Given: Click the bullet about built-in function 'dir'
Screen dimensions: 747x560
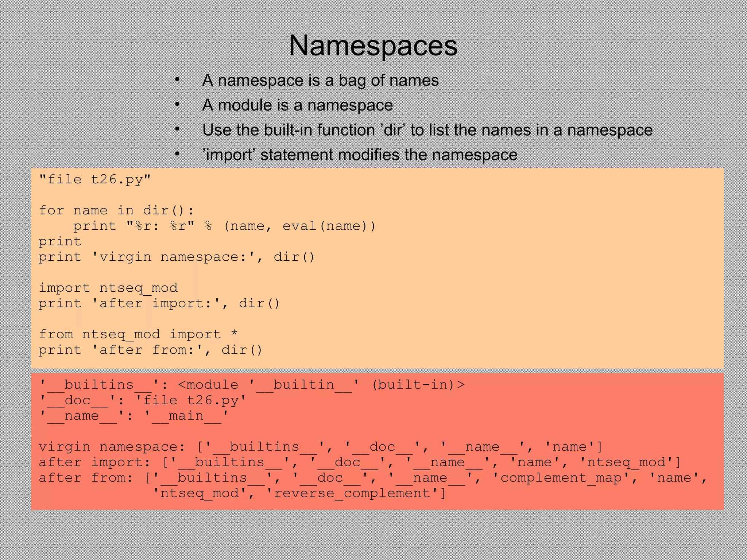Looking at the screenshot, I should (427, 130).
